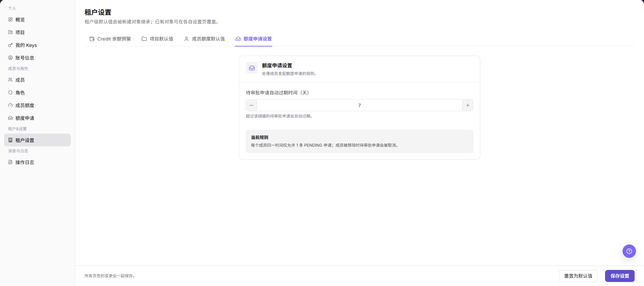The width and height of the screenshot is (644, 286).
Task: Select the 额度申请设置 tab
Action: [x=254, y=39]
